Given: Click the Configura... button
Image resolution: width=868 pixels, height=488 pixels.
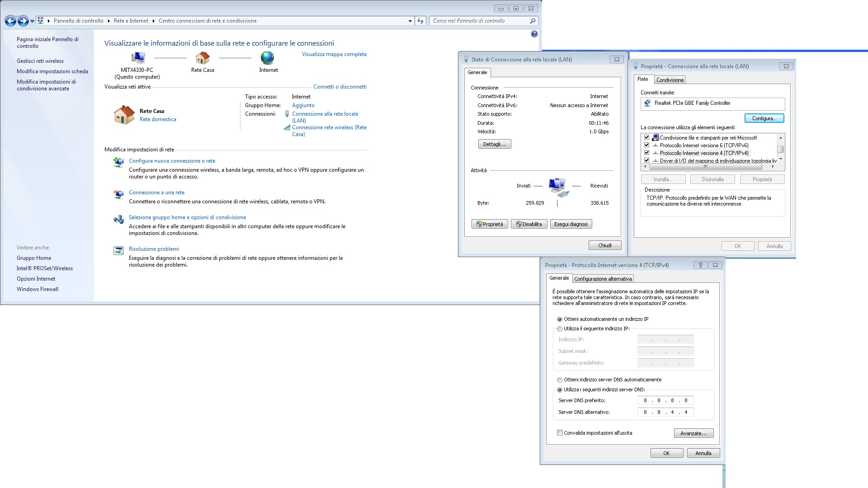Looking at the screenshot, I should [764, 118].
